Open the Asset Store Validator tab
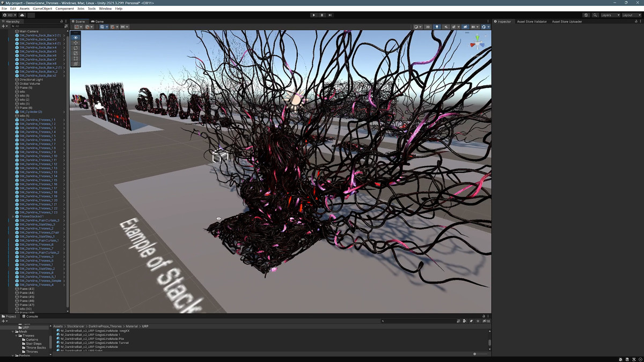This screenshot has width=644, height=362. [x=531, y=21]
